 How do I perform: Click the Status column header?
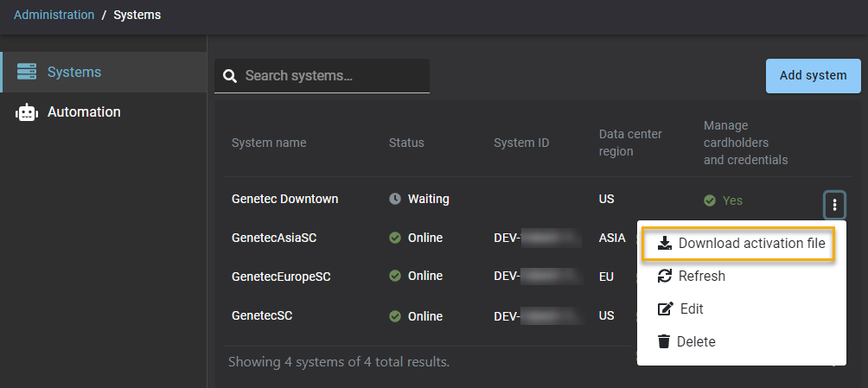coord(406,143)
